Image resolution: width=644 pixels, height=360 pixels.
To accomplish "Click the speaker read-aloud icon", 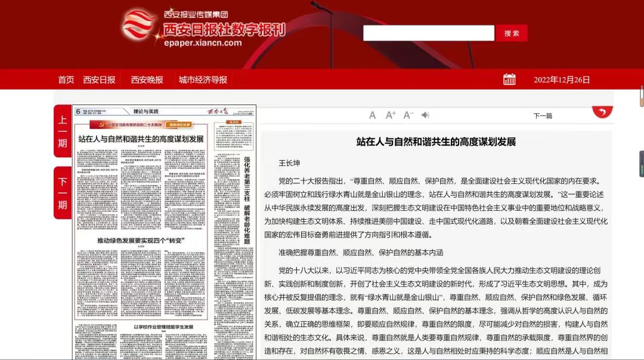I will pos(426,115).
